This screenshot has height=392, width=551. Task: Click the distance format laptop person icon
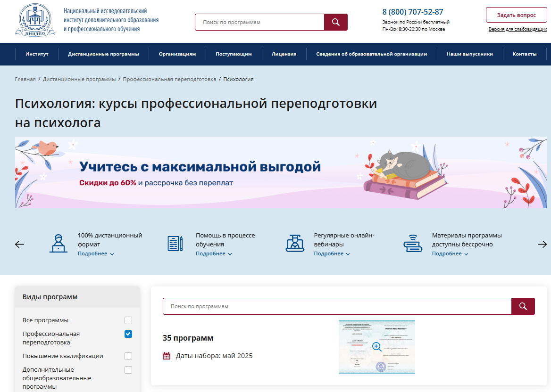pyautogui.click(x=58, y=244)
